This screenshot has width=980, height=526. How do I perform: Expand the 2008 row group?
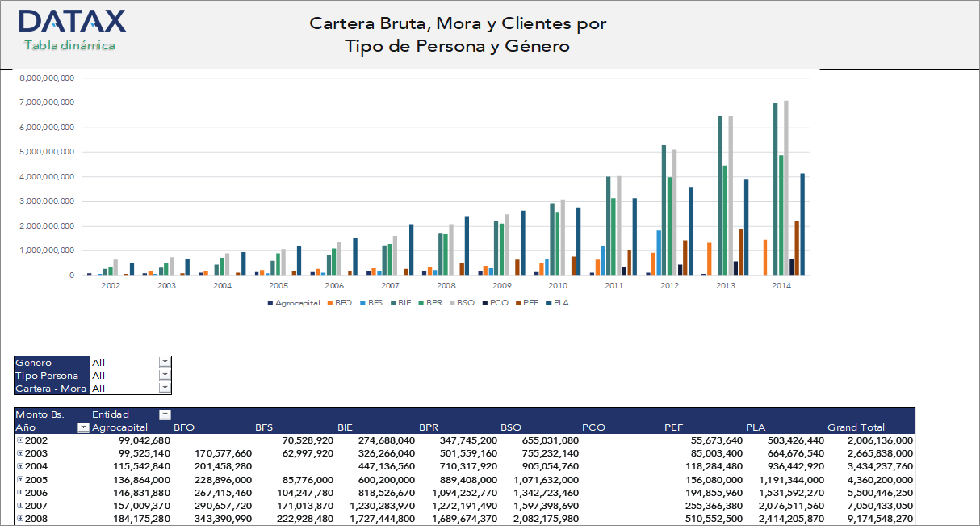pos(19,519)
